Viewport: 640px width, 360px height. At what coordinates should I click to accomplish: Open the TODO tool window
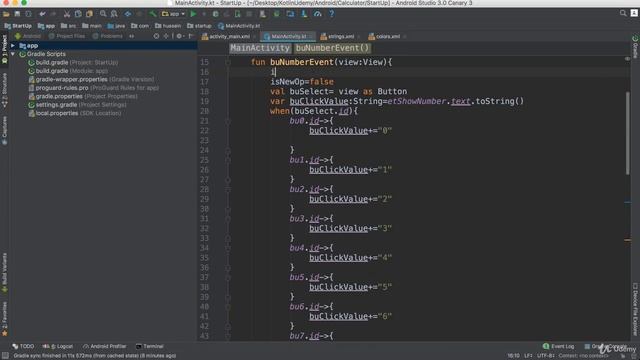pyautogui.click(x=23, y=346)
